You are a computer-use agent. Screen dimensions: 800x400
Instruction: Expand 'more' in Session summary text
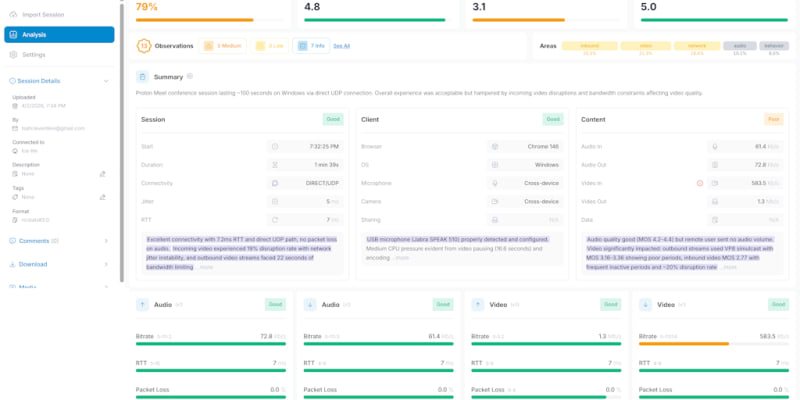206,267
